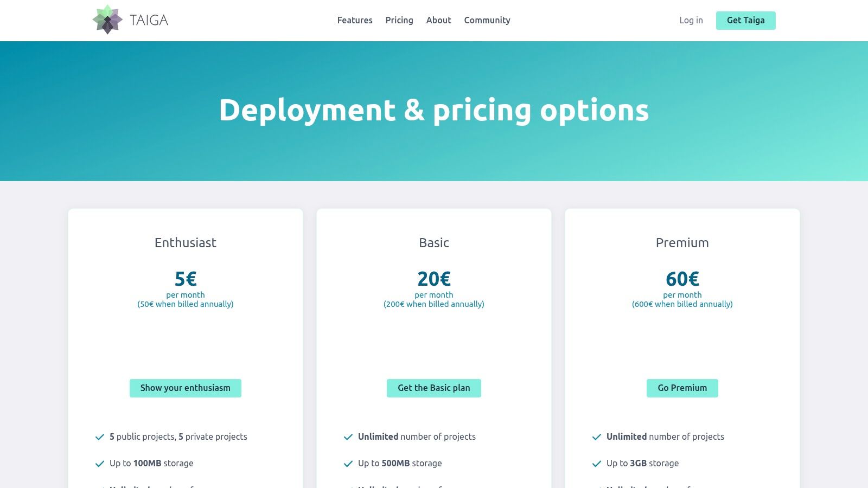The width and height of the screenshot is (868, 488).
Task: Click the Basic plan title
Action: pos(434,243)
